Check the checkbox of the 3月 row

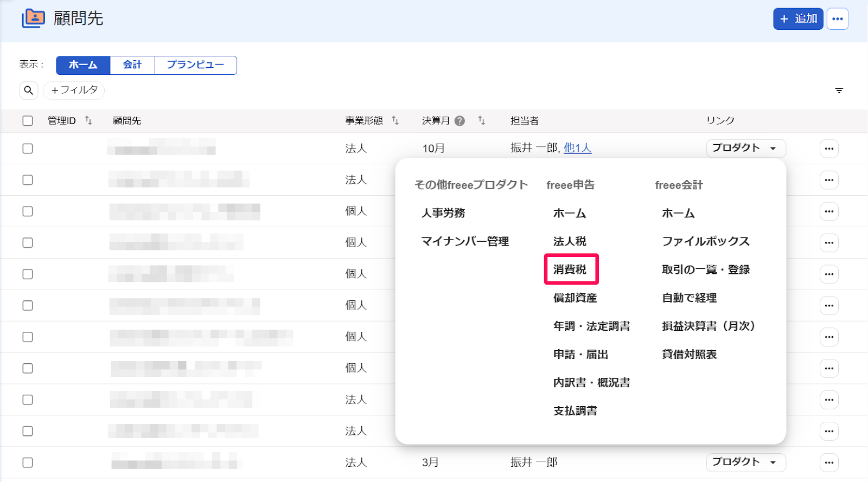coord(28,462)
